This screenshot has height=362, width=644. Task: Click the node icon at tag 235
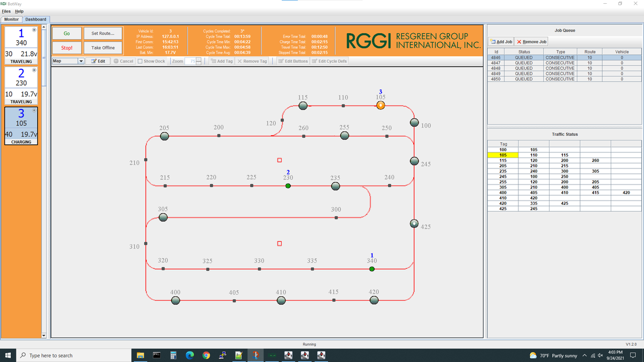coord(335,186)
